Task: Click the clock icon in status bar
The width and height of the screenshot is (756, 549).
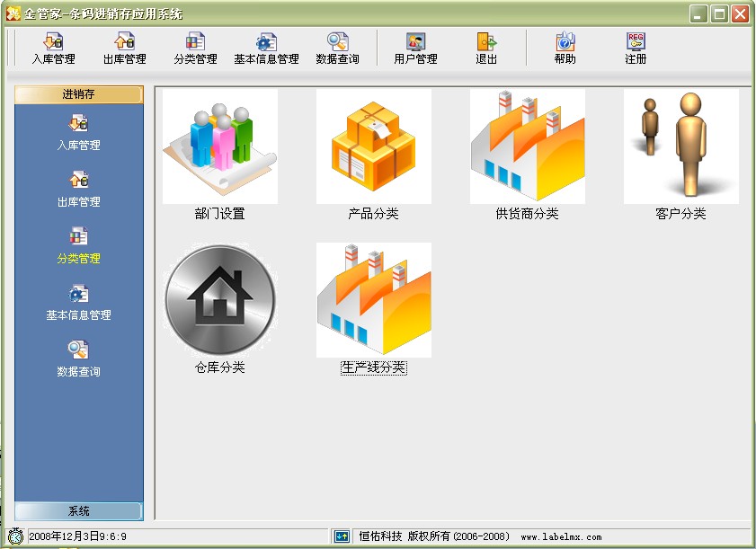Action: pos(16,536)
